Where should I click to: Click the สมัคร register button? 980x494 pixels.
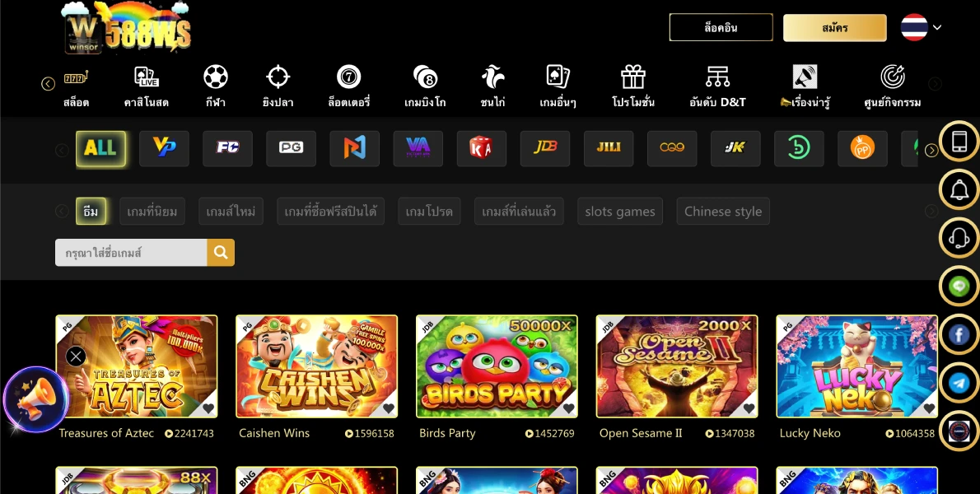(834, 27)
